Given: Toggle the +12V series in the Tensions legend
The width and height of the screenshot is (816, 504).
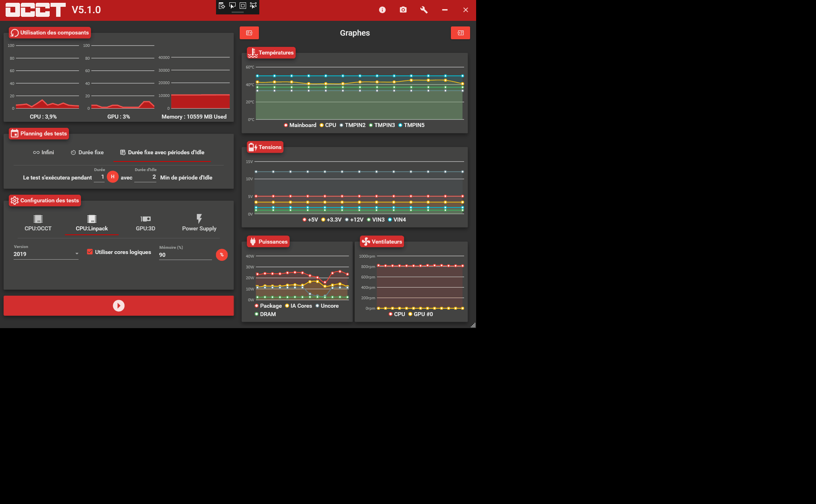Looking at the screenshot, I should click(x=355, y=220).
